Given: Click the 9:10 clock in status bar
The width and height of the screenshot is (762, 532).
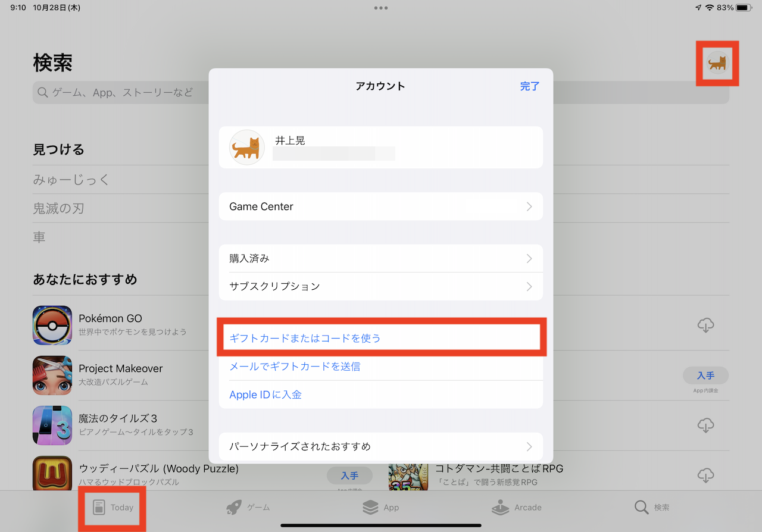Looking at the screenshot, I should click(x=18, y=8).
